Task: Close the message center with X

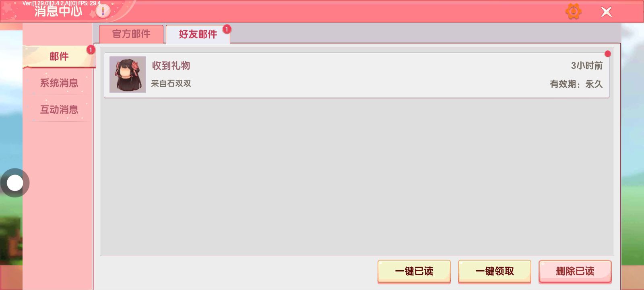Action: (607, 12)
